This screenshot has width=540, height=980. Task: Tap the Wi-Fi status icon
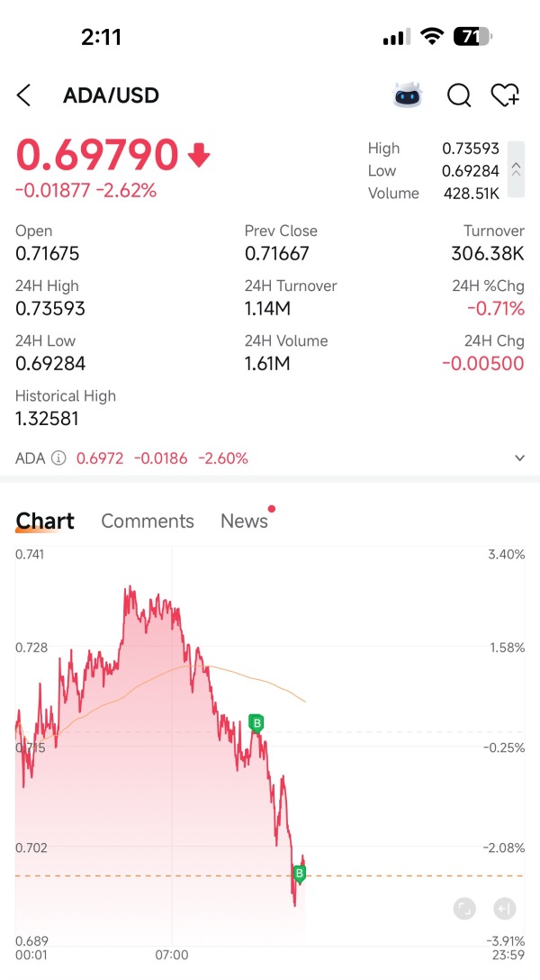433,37
